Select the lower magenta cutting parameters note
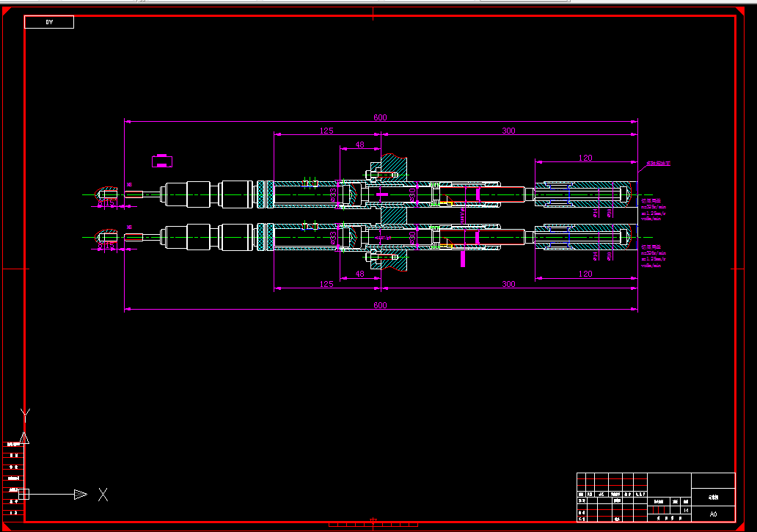Image resolution: width=757 pixels, height=532 pixels. point(653,256)
